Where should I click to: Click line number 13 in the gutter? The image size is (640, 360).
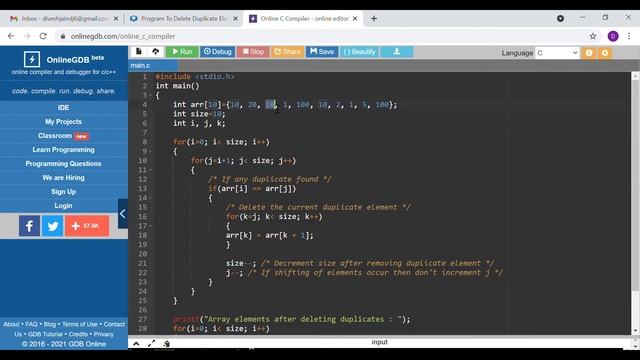click(x=142, y=189)
